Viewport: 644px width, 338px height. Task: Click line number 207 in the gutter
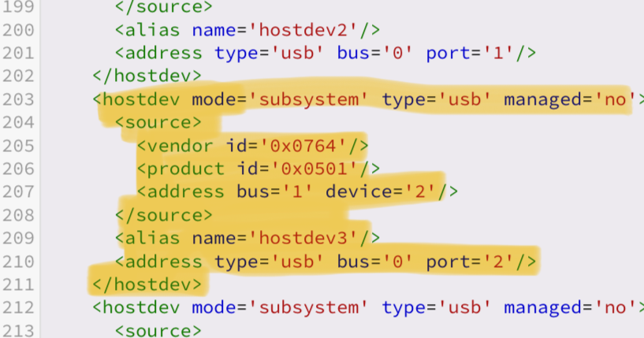click(18, 191)
